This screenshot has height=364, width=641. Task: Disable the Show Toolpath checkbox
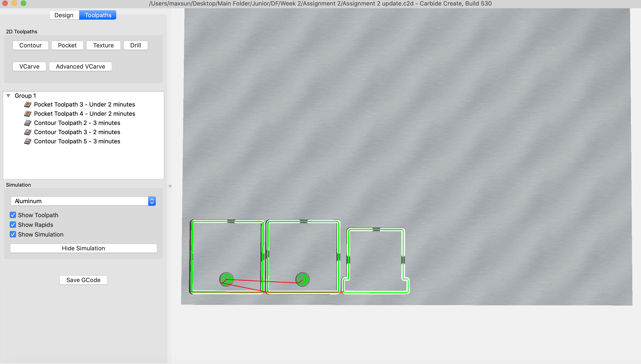click(x=13, y=215)
